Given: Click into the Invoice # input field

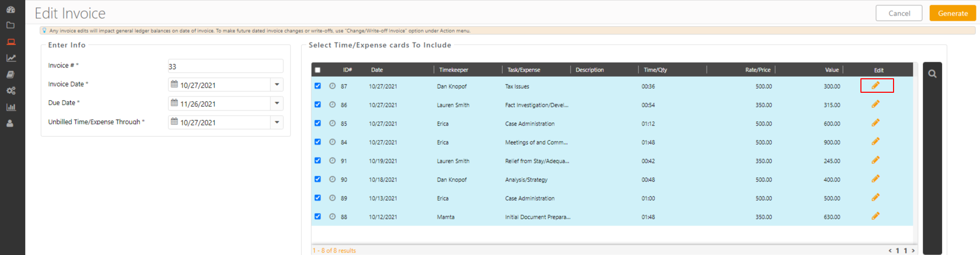Looking at the screenshot, I should point(225,66).
